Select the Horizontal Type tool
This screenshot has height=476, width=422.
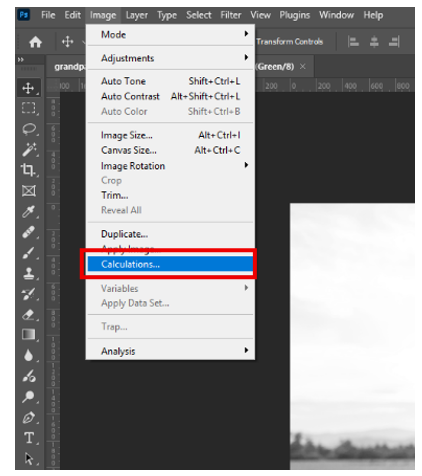coord(29,438)
